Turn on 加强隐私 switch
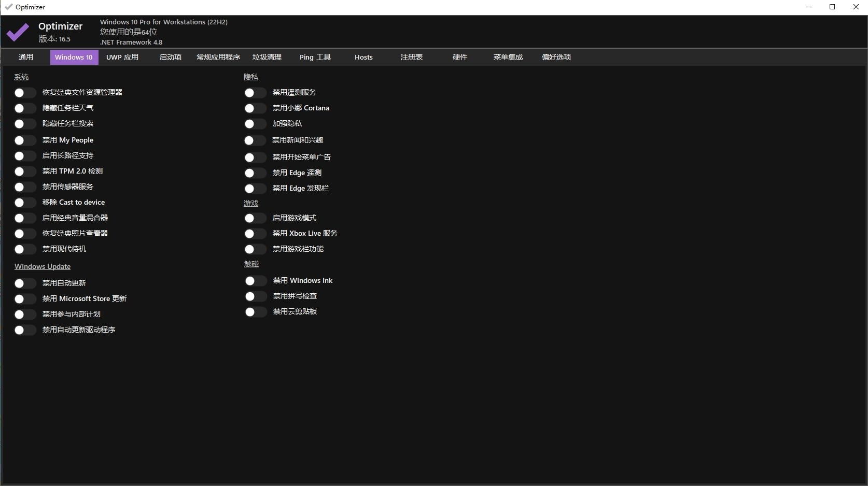 tap(255, 124)
